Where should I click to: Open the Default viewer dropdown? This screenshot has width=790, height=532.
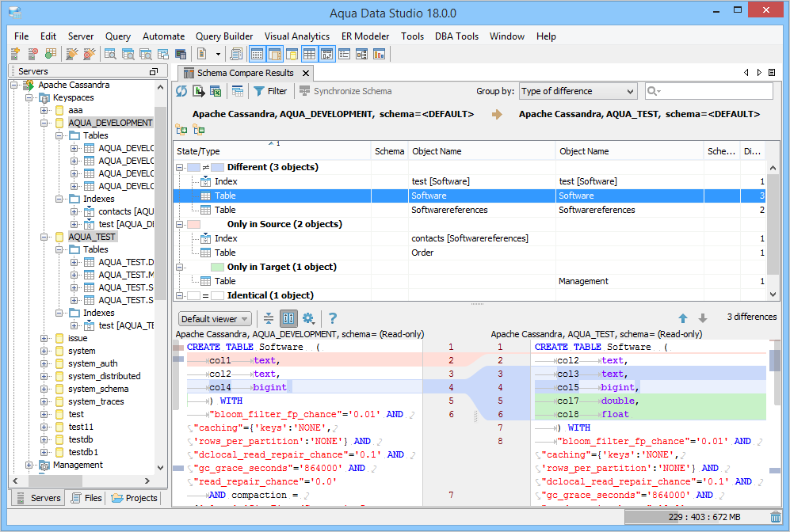215,318
